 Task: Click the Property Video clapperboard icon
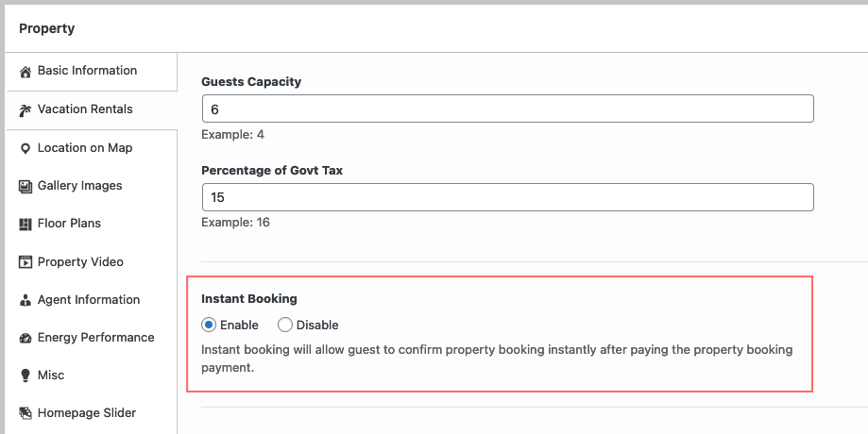coord(25,262)
